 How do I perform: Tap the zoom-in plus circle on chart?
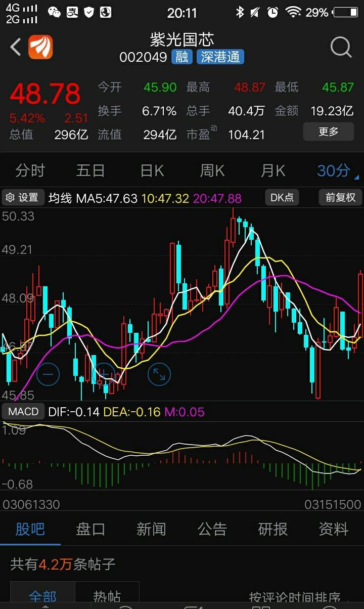[x=104, y=374]
